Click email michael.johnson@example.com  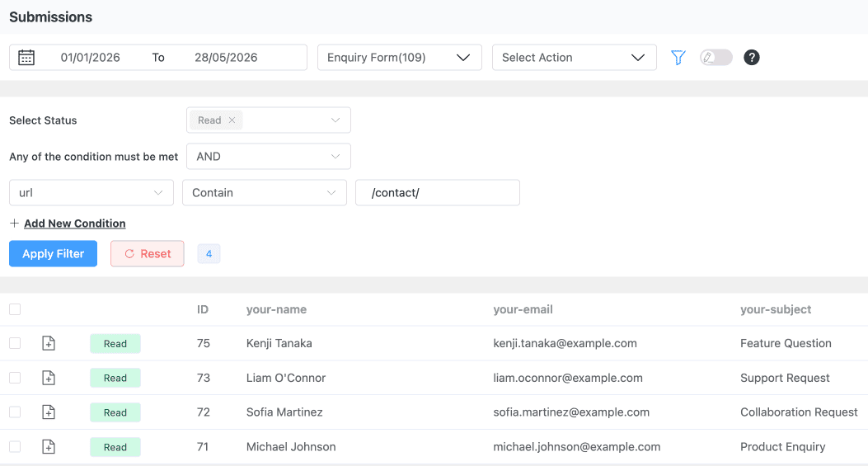[577, 446]
